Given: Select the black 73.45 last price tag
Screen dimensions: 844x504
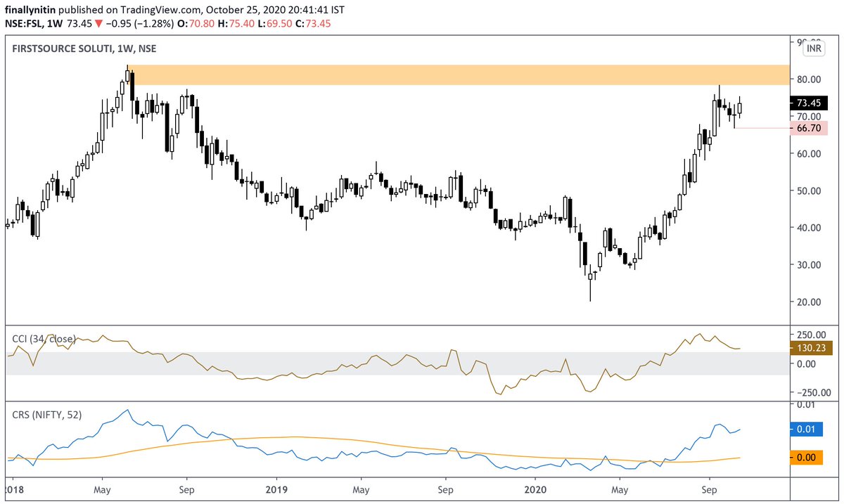Looking at the screenshot, I should [809, 102].
